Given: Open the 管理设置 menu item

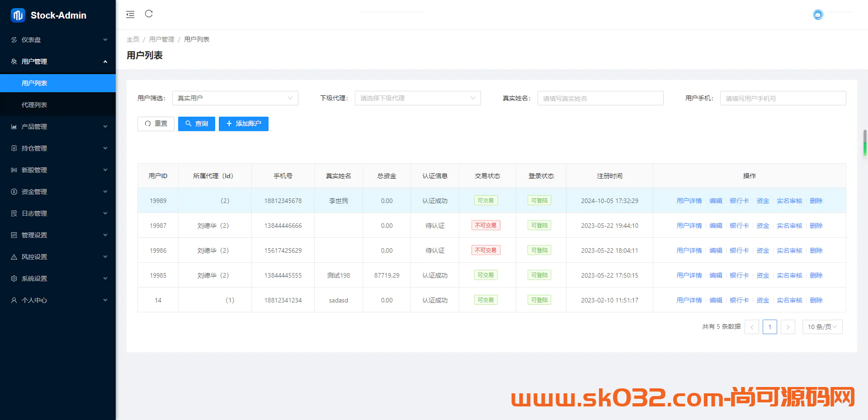Looking at the screenshot, I should [x=58, y=235].
